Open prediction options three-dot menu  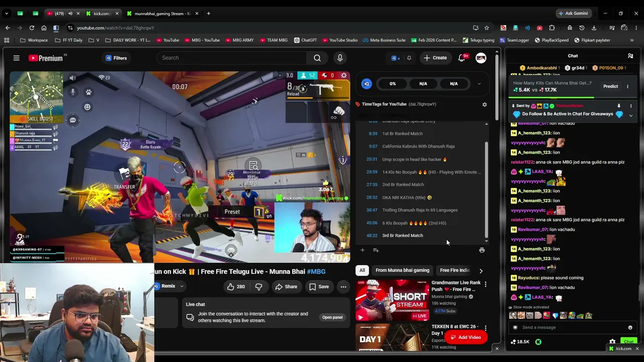627,86
